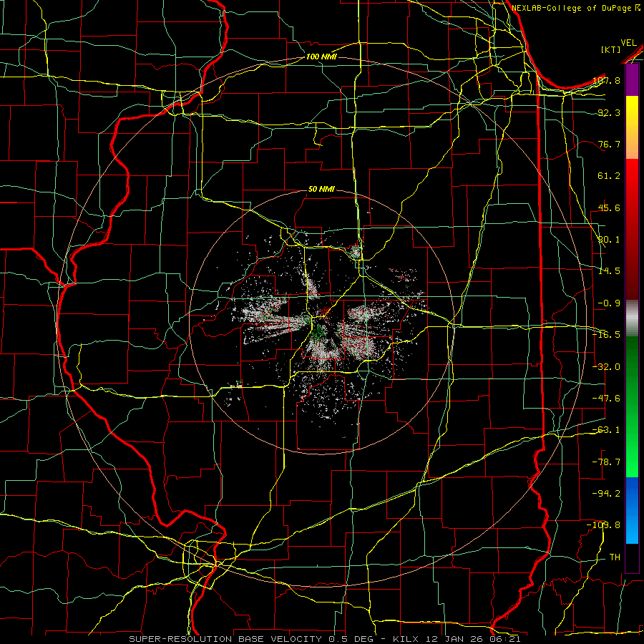Screen dimensions: 644x644
Task: Click the KILX station identifier in caption
Action: point(406,639)
